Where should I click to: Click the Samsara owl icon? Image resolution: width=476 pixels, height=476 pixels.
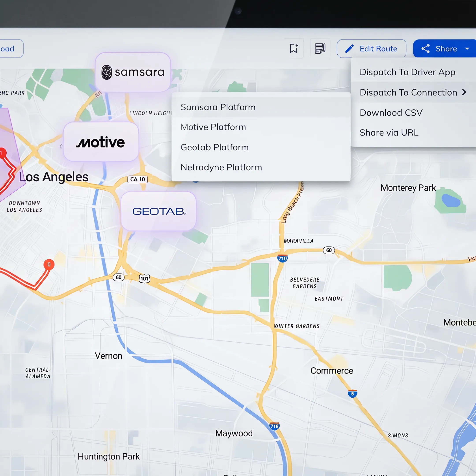107,72
